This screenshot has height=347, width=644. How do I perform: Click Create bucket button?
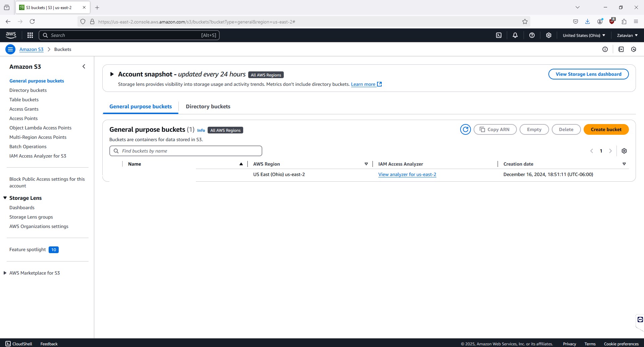[x=606, y=129]
